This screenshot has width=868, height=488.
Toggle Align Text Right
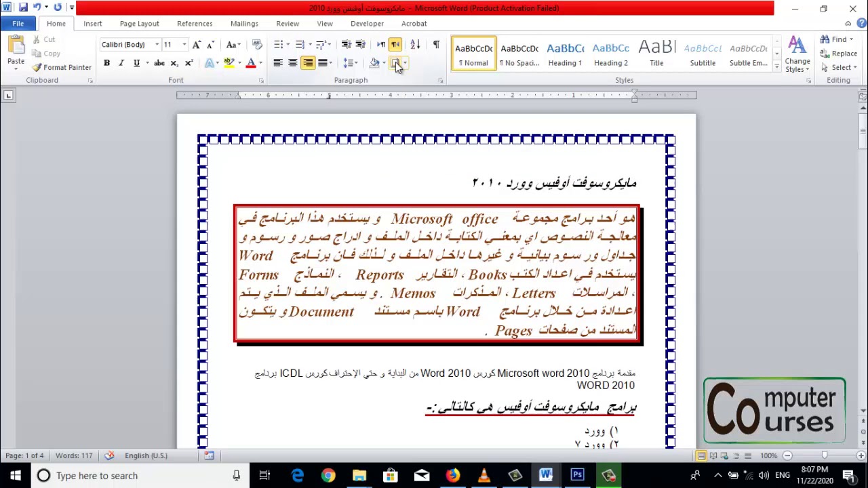(308, 63)
